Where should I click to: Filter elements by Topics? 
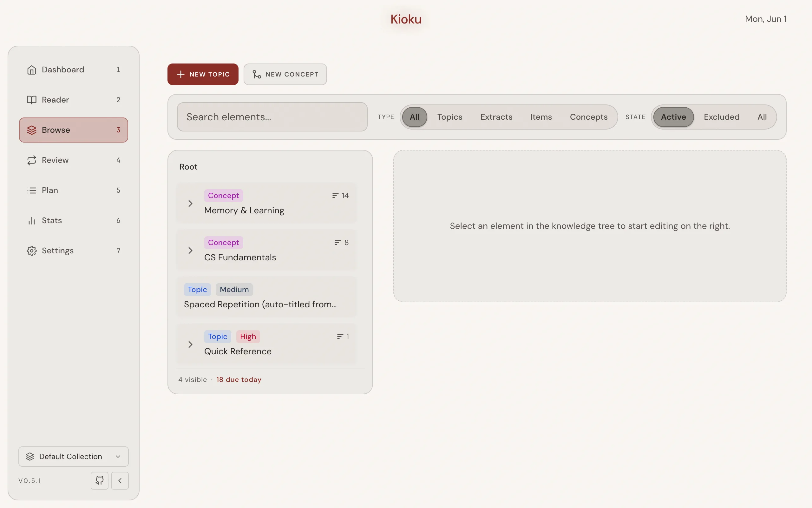point(450,117)
